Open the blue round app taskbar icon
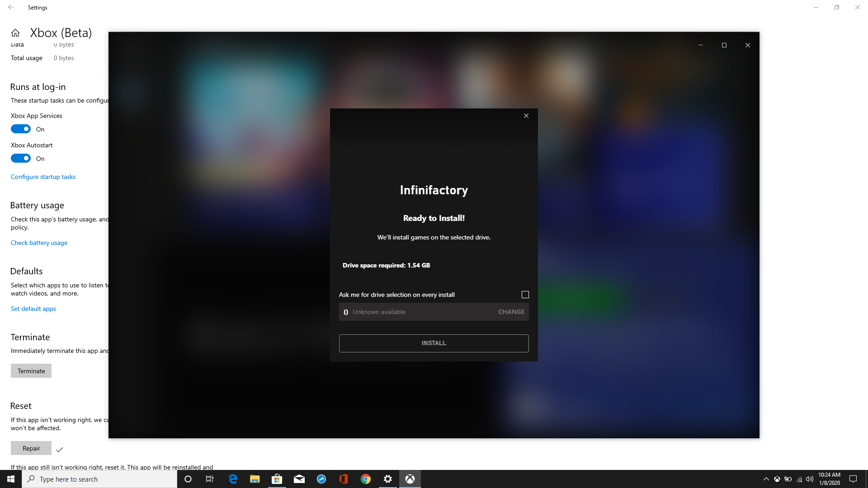The image size is (868, 488). [x=321, y=479]
